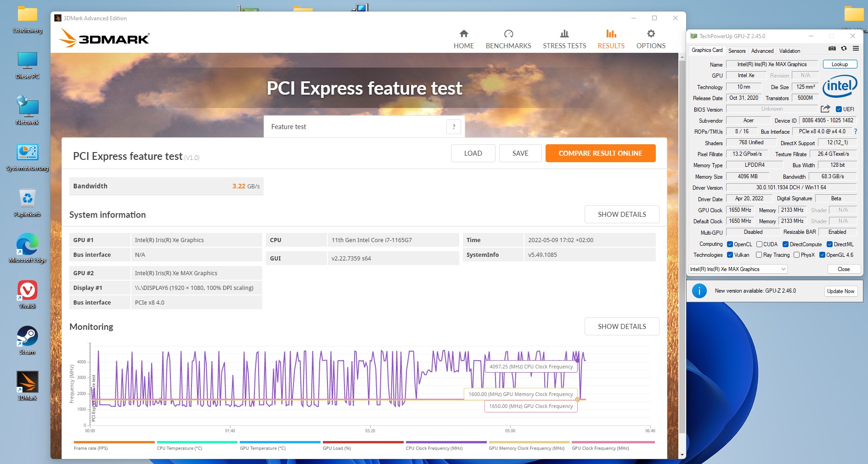Screen dimensions: 868x464
Task: Launch Microsoft Edge from desktop
Action: click(x=28, y=249)
